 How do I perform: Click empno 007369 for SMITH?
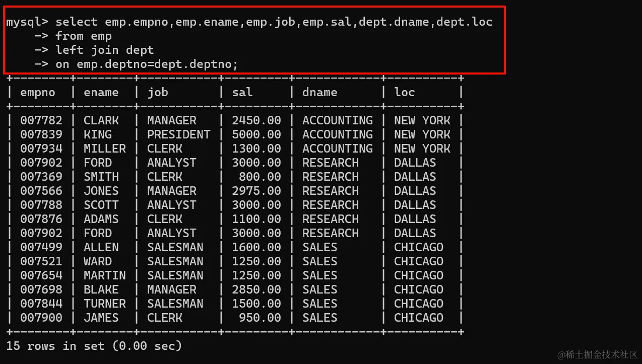[x=41, y=177]
